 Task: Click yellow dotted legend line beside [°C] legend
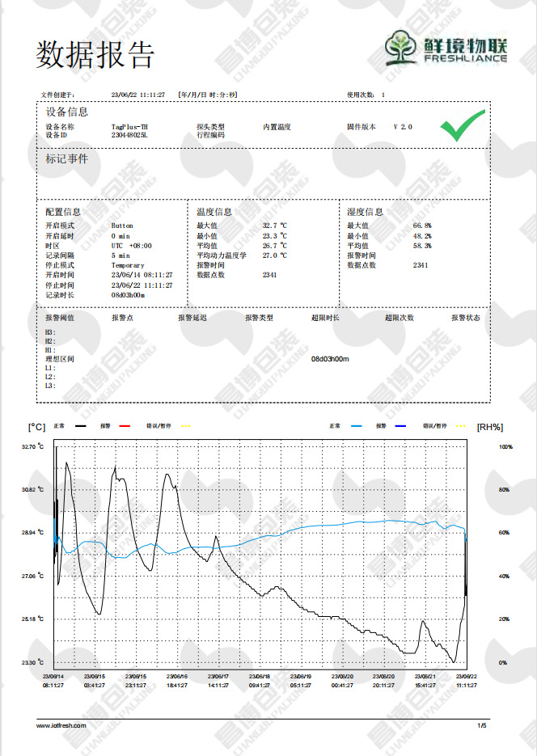pos(185,426)
